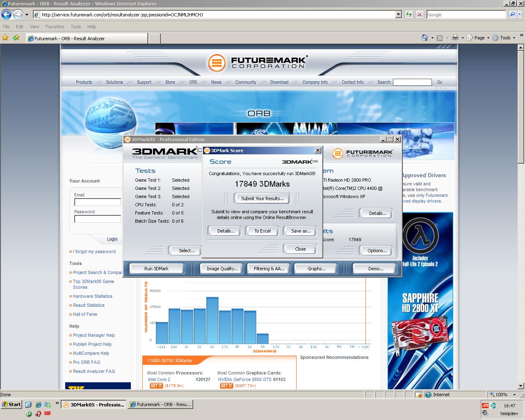This screenshot has height=420, width=525.
Task: Click the magnifier Search icon
Action: pos(512,14)
